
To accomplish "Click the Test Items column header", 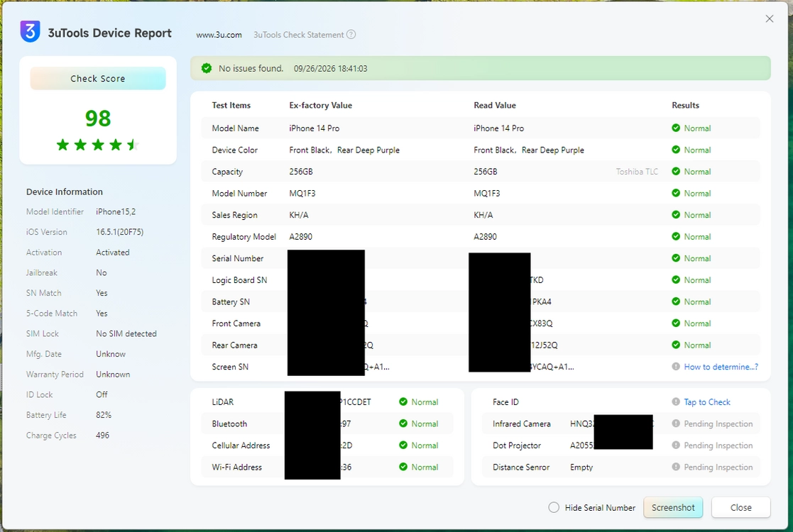I will coord(231,105).
